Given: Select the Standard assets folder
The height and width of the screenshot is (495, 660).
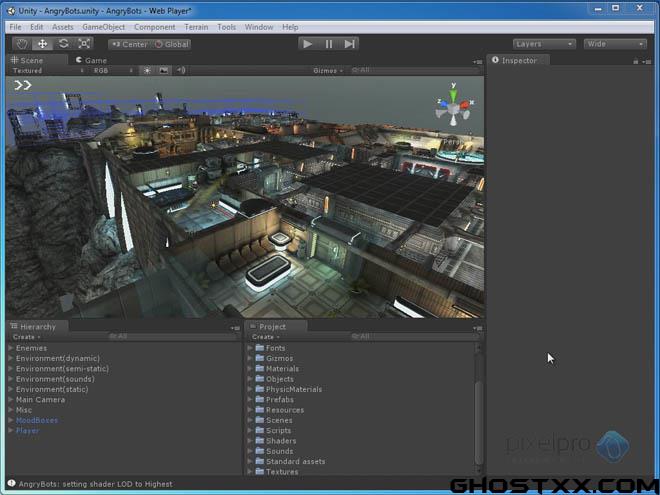Looking at the screenshot, I should (x=295, y=461).
